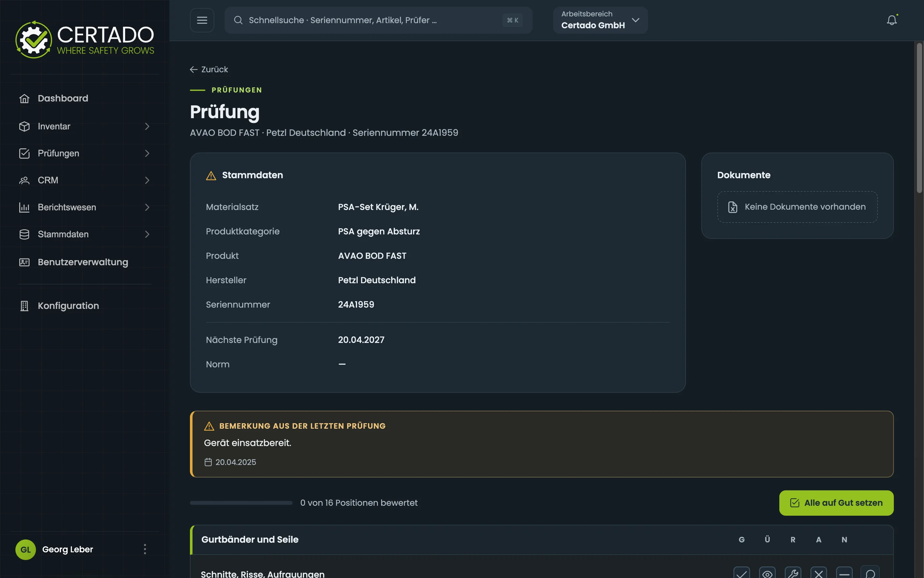
Task: Click the Produkt value AVAO BOD FAST
Action: point(372,256)
